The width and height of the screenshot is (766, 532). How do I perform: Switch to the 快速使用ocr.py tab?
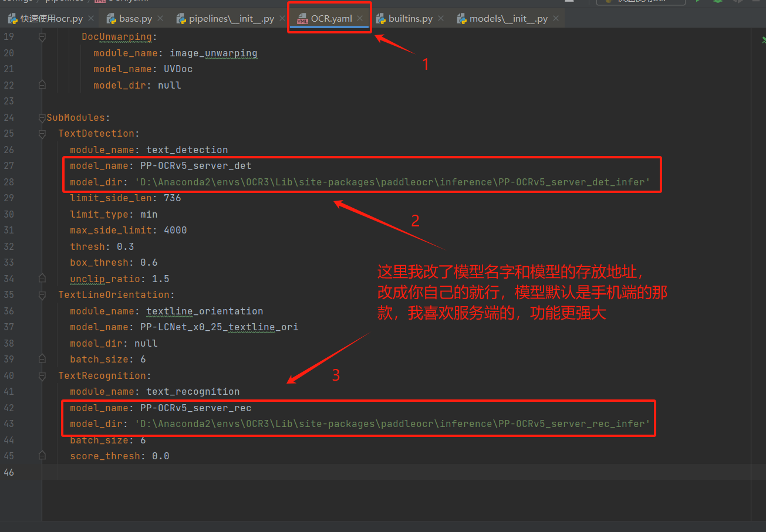click(50, 19)
